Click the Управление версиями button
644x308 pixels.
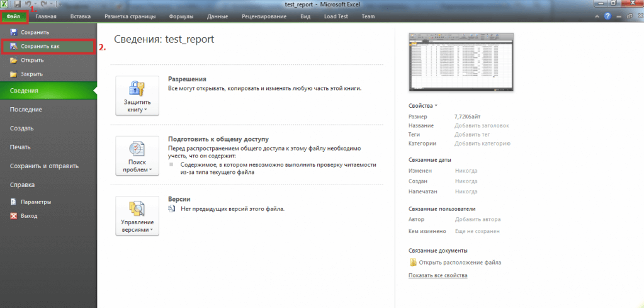pyautogui.click(x=137, y=215)
